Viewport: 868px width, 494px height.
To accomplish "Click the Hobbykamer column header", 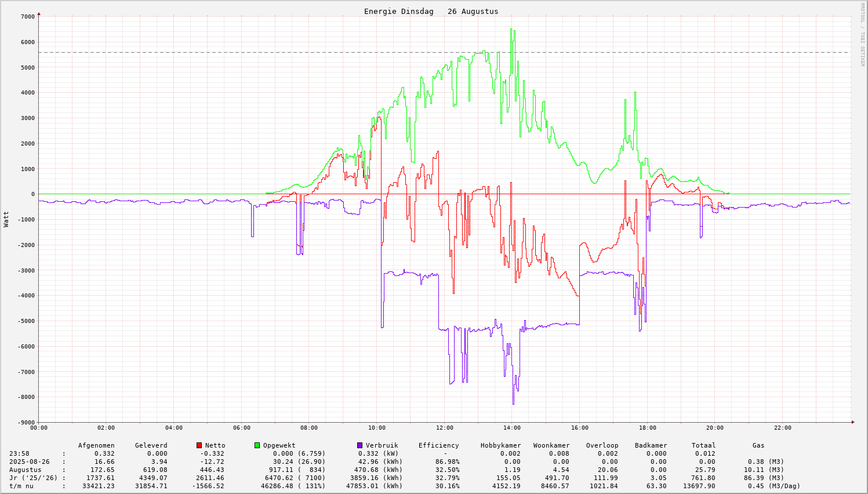I will pyautogui.click(x=500, y=445).
